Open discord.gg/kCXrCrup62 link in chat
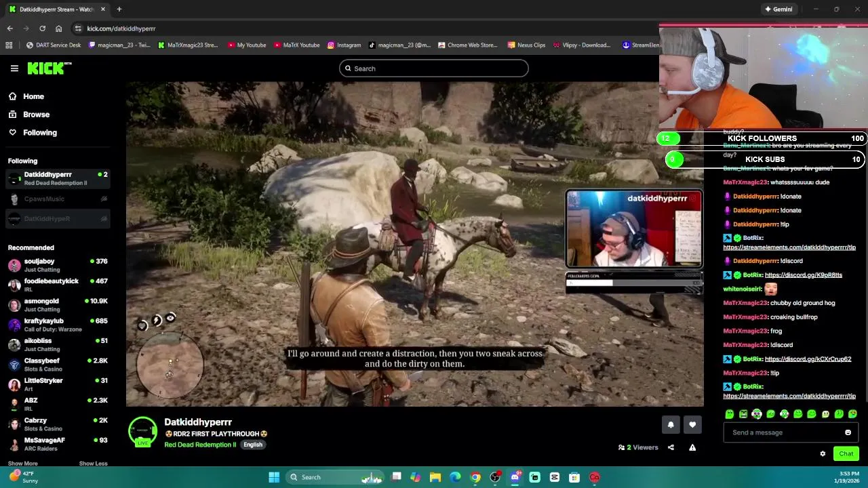Screen dimensions: 868x488 point(808,359)
